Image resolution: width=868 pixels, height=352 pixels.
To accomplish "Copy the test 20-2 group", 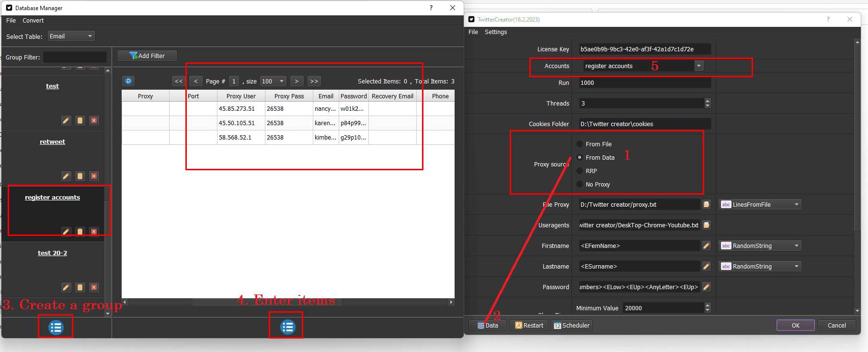I will click(x=80, y=287).
